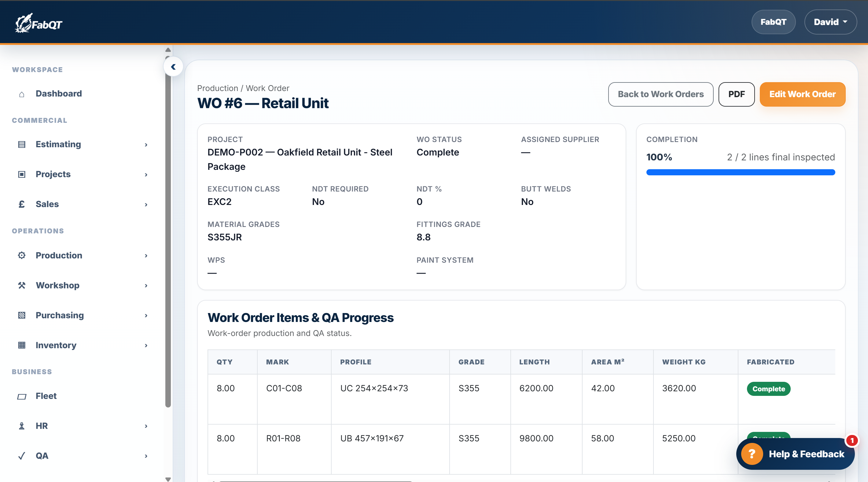Click the Sales pound sign icon
The height and width of the screenshot is (482, 868).
coord(22,204)
